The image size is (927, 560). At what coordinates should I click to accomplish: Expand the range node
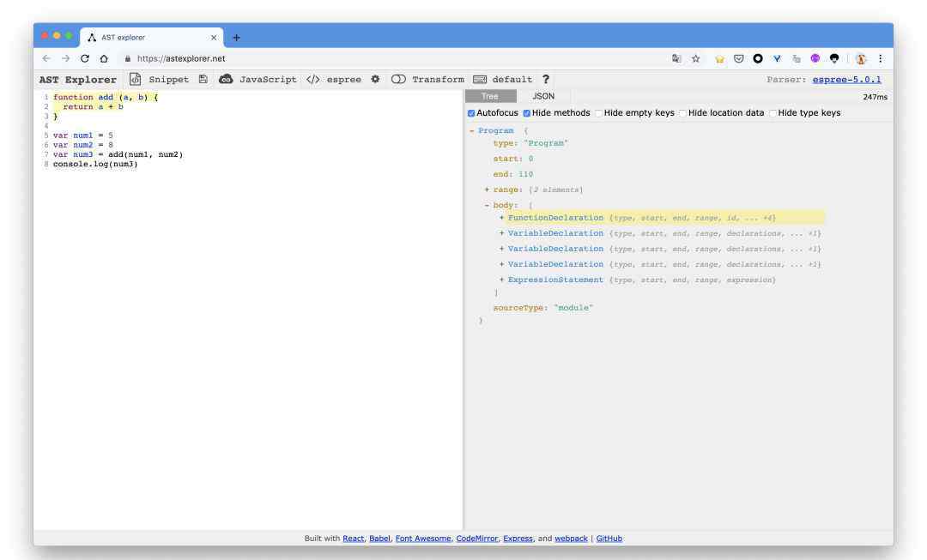(x=487, y=190)
